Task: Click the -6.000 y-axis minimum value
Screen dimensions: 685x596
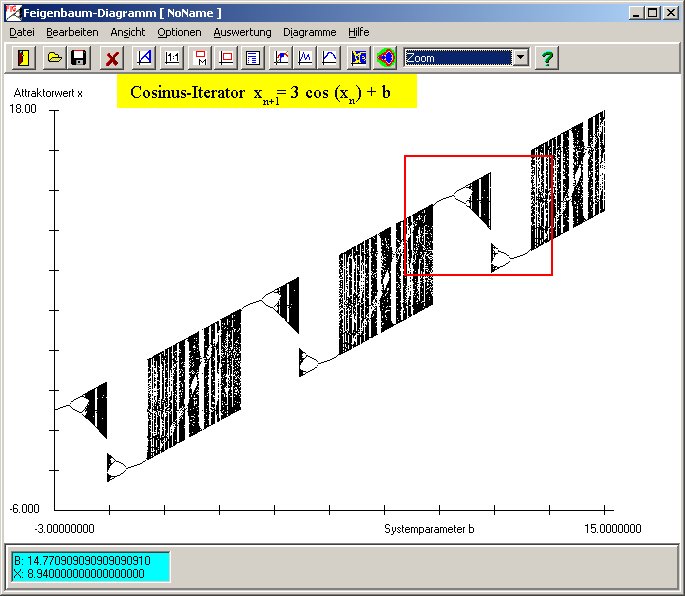Action: tap(24, 509)
